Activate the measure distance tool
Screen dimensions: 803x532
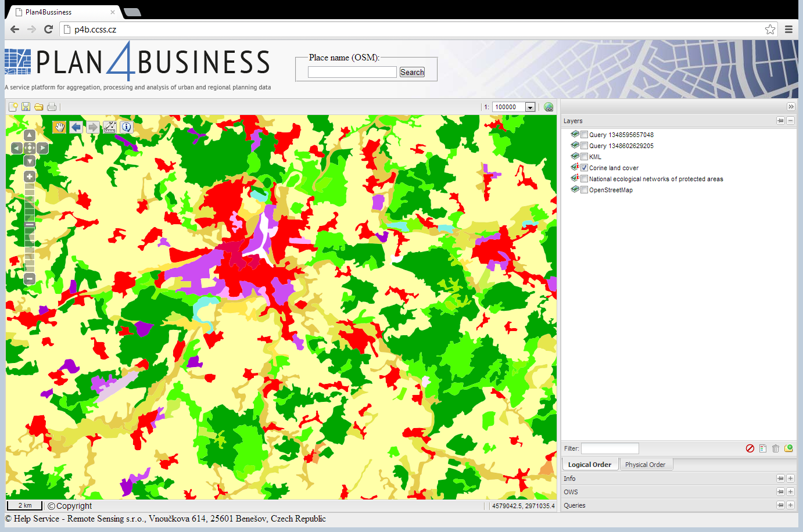point(110,127)
